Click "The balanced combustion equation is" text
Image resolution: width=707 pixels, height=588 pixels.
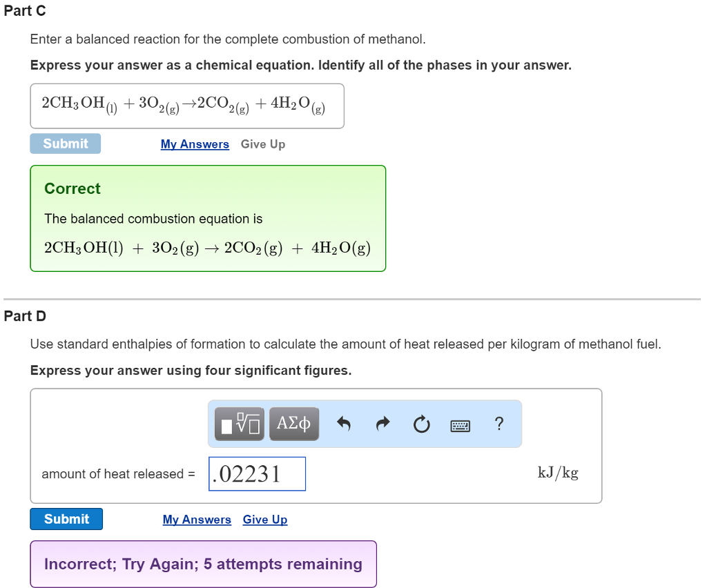click(153, 219)
